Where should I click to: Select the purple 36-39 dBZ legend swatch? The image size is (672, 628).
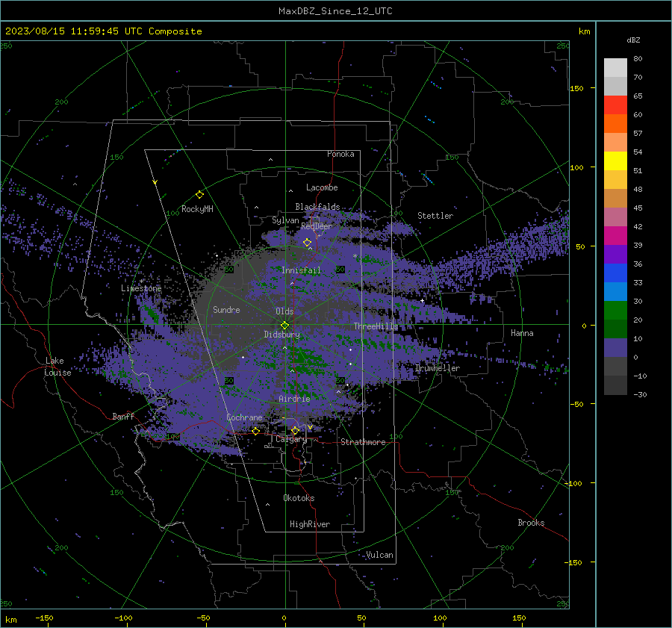615,255
